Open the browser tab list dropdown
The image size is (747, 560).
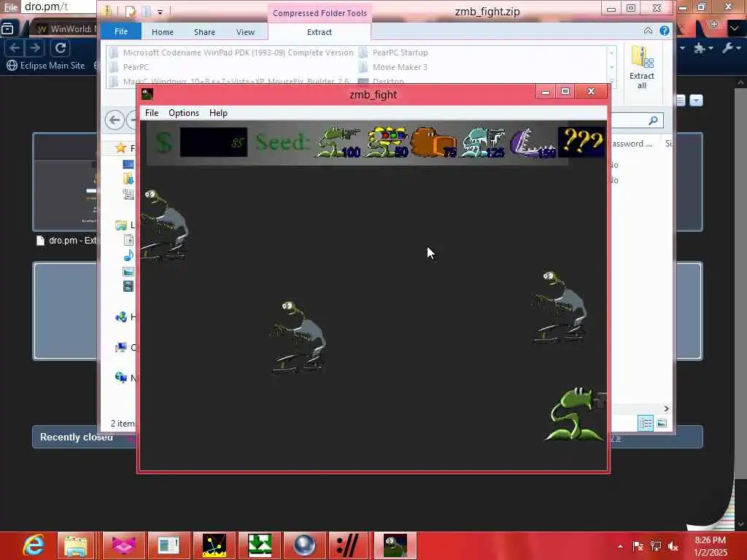coord(735,28)
